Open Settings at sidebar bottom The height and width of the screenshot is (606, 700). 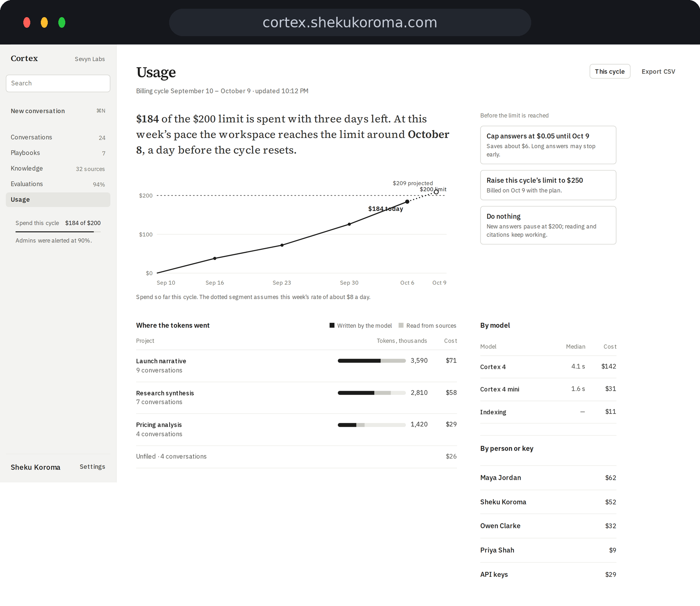tap(92, 467)
